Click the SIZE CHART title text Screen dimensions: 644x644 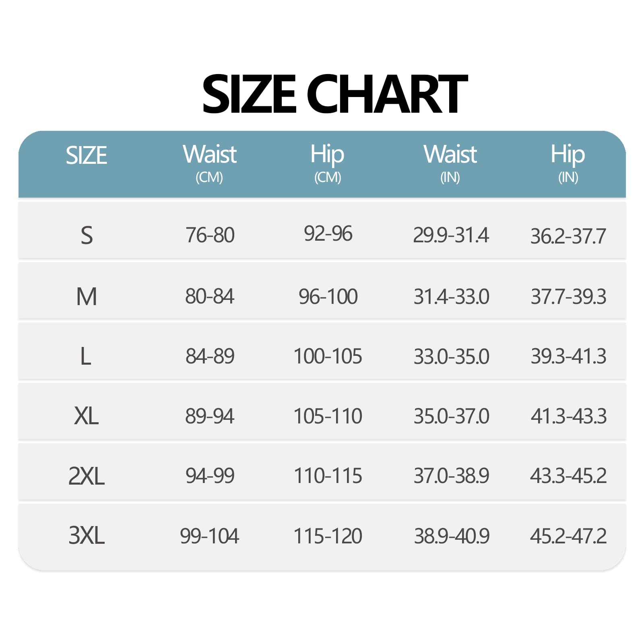pos(334,94)
